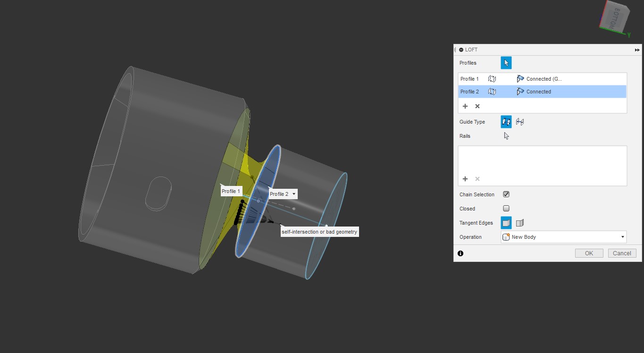644x353 pixels.
Task: Open Profile 1 Connected condition flag
Action: click(520, 79)
